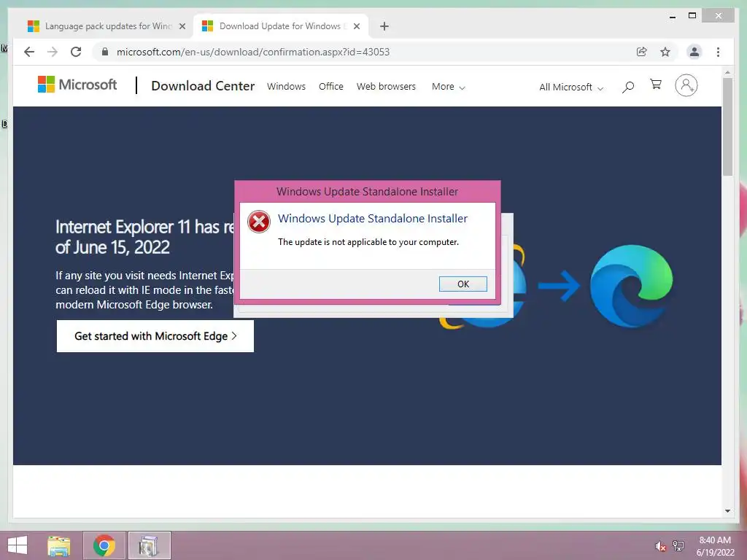Close the Language pack updates tab
Viewport: 747px width, 560px height.
182,26
